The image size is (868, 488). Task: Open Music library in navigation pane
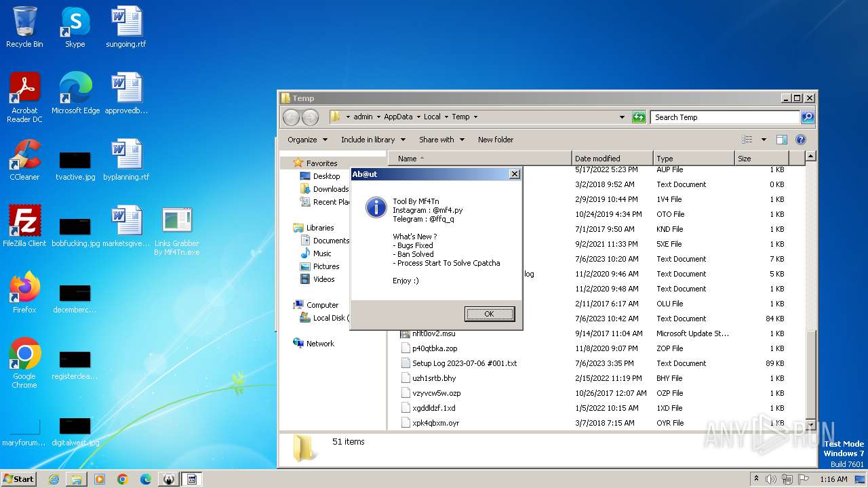(x=322, y=253)
